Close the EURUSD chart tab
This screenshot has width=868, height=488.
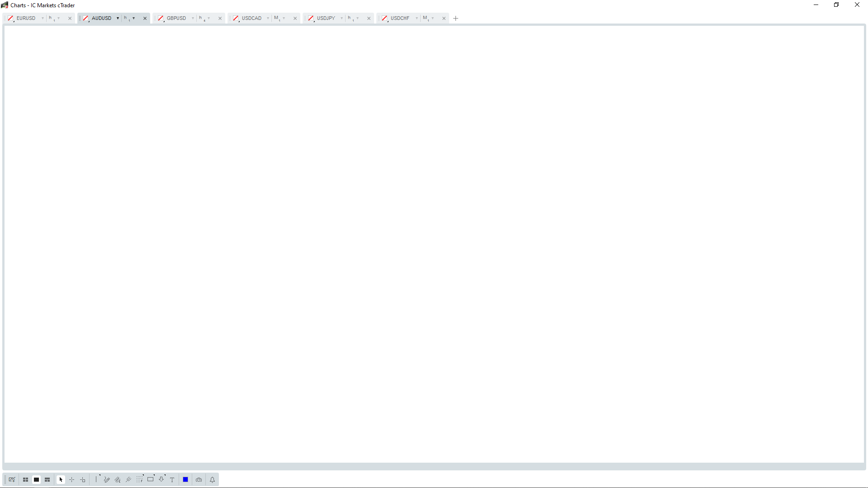click(70, 19)
